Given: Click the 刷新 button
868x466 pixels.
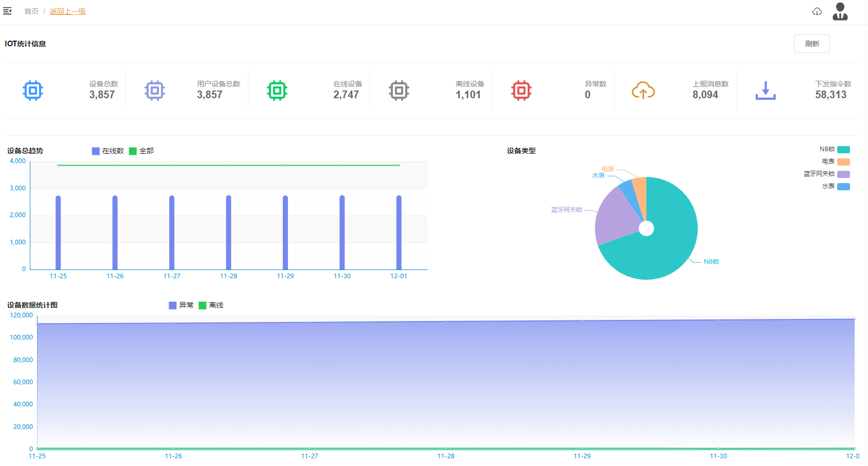Looking at the screenshot, I should pos(812,44).
